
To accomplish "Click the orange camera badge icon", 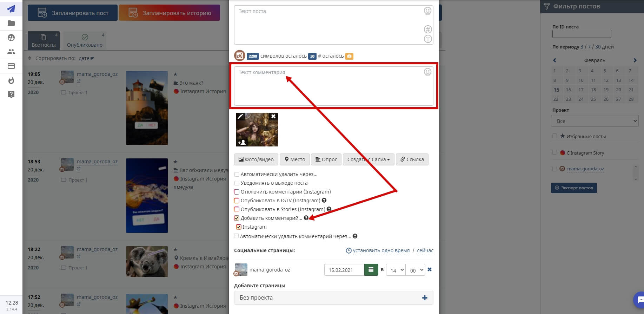I will click(349, 56).
